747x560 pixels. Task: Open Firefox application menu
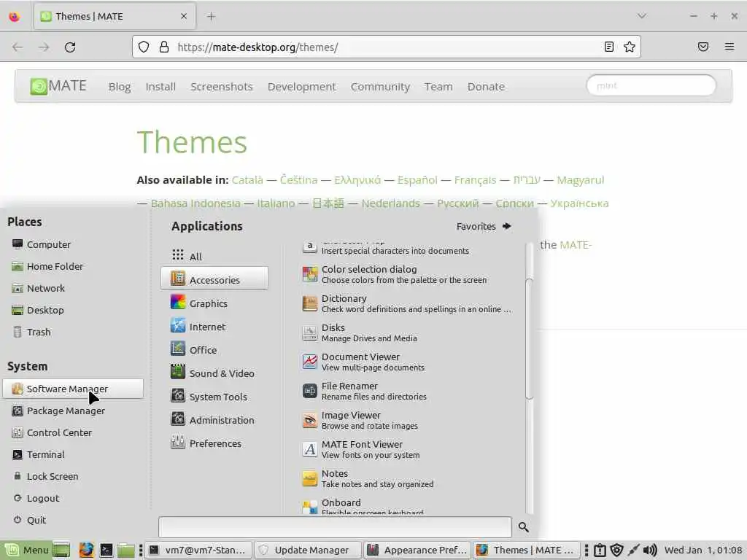(729, 47)
